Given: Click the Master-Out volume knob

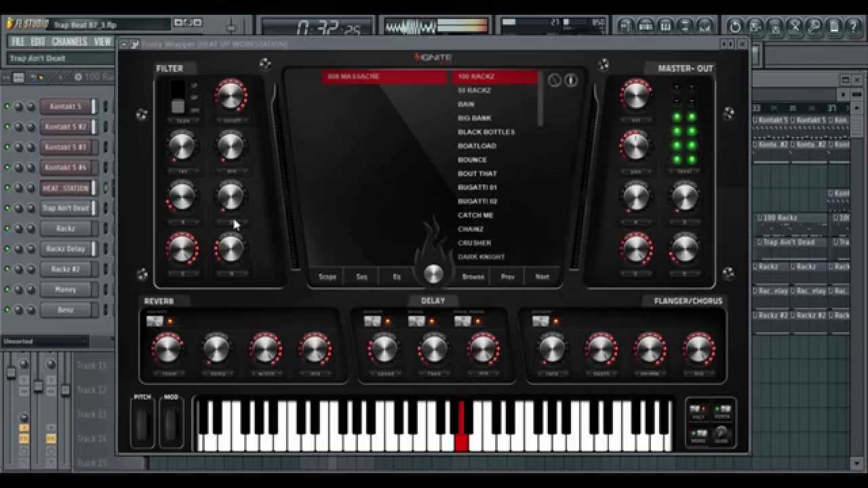Looking at the screenshot, I should tap(635, 95).
